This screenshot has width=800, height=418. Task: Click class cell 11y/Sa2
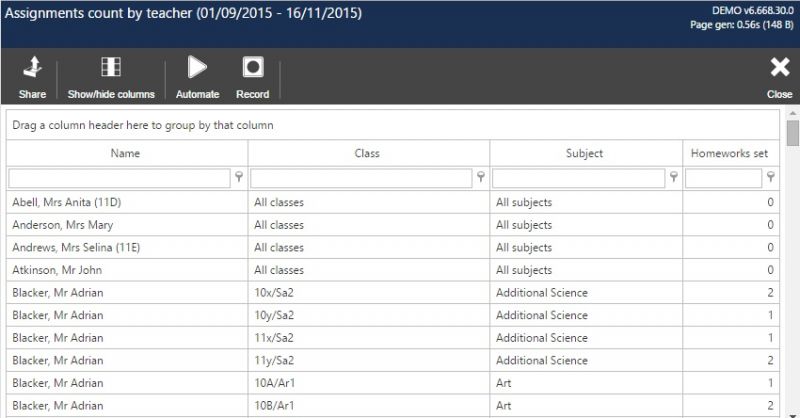(x=368, y=360)
